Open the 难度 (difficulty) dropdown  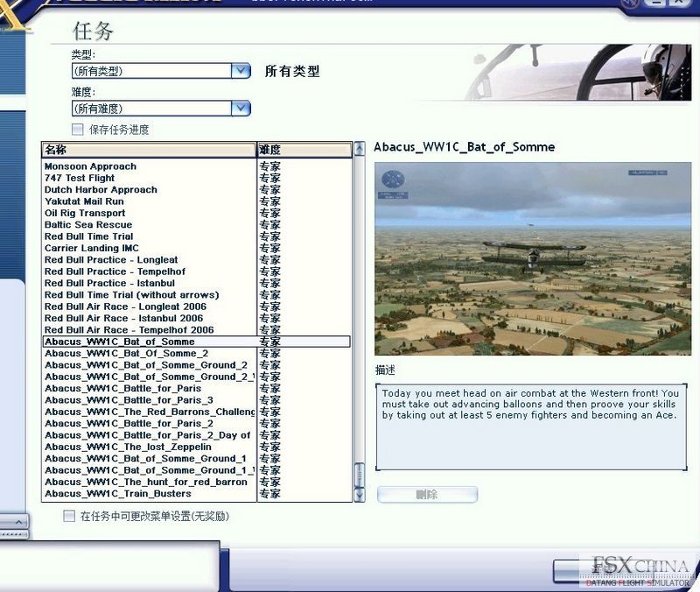point(161,109)
